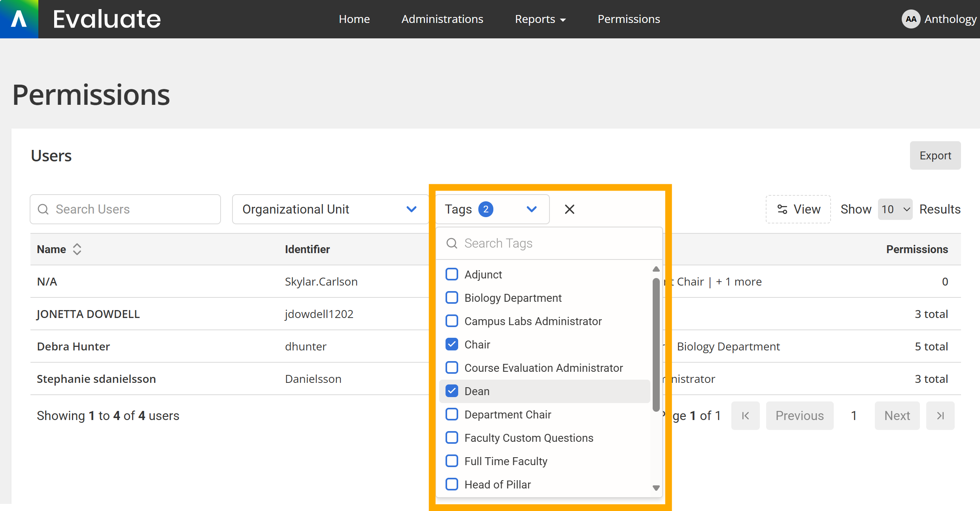
Task: Open the Organizational Unit dropdown
Action: click(x=330, y=209)
